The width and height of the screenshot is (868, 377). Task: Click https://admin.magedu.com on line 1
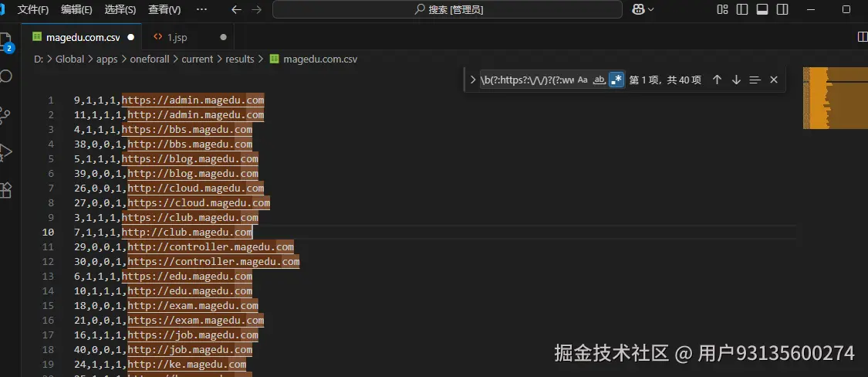coord(193,100)
